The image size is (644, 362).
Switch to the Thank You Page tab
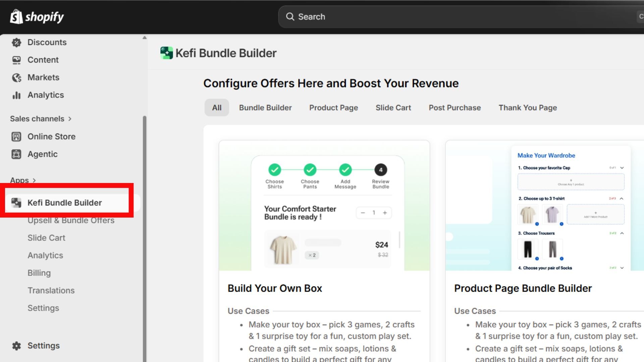click(x=528, y=108)
